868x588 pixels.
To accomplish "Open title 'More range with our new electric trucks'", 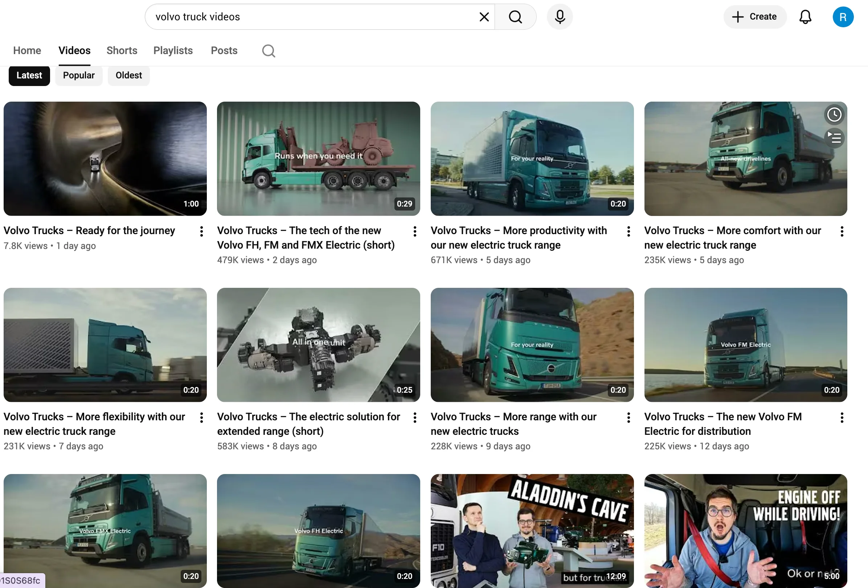I will (513, 424).
